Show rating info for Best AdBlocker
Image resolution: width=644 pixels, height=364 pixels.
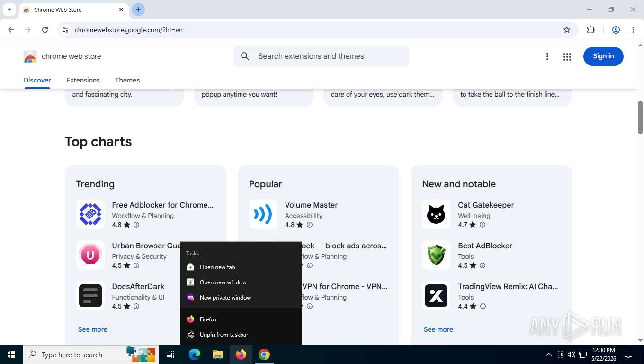pyautogui.click(x=483, y=265)
